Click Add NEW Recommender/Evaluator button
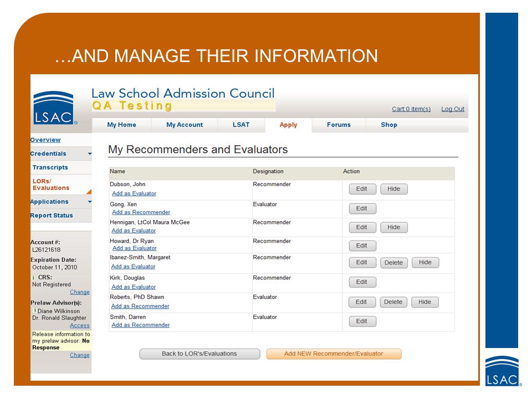This screenshot has width=532, height=399. (334, 354)
